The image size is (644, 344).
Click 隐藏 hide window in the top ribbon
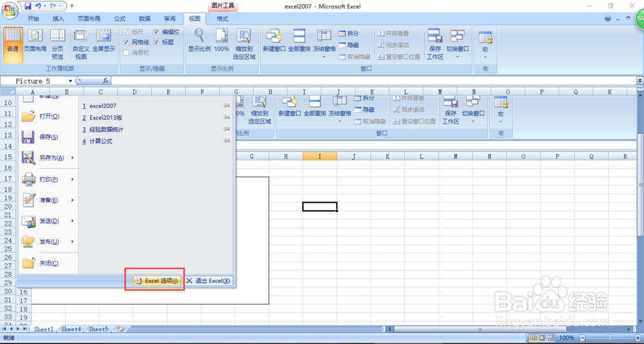[348, 45]
